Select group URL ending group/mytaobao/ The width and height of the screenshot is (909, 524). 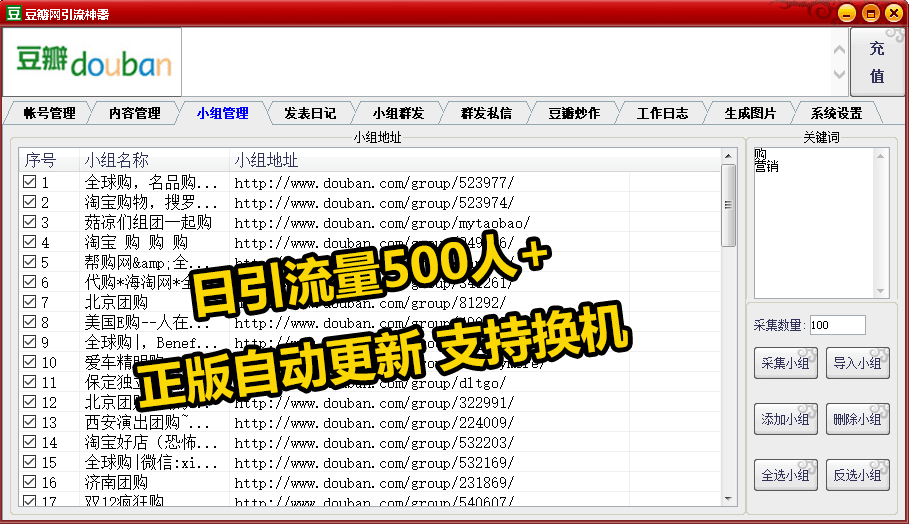point(382,223)
